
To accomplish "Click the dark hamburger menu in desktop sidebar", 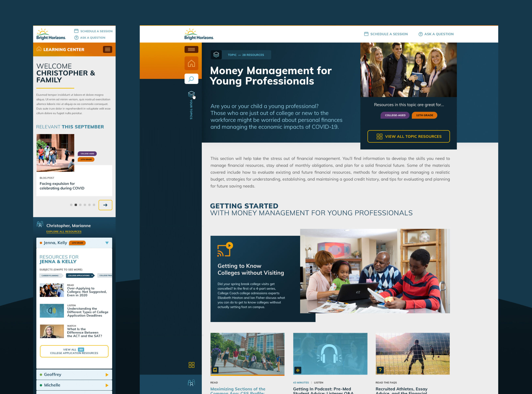I will pyautogui.click(x=191, y=49).
